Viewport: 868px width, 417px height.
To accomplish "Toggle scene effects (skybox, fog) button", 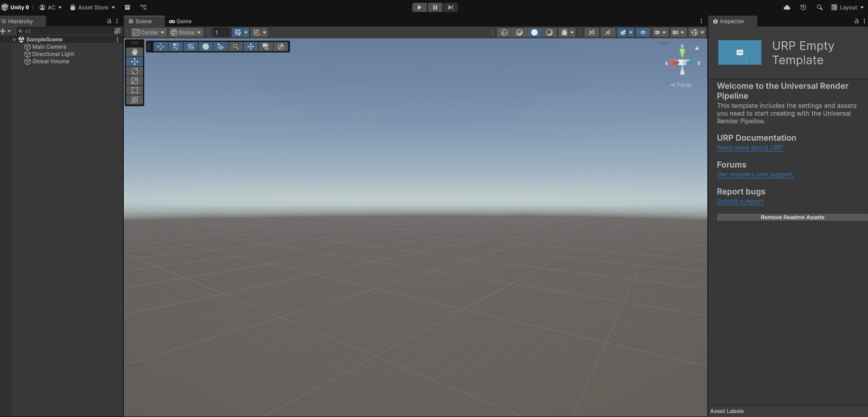I will click(x=623, y=33).
